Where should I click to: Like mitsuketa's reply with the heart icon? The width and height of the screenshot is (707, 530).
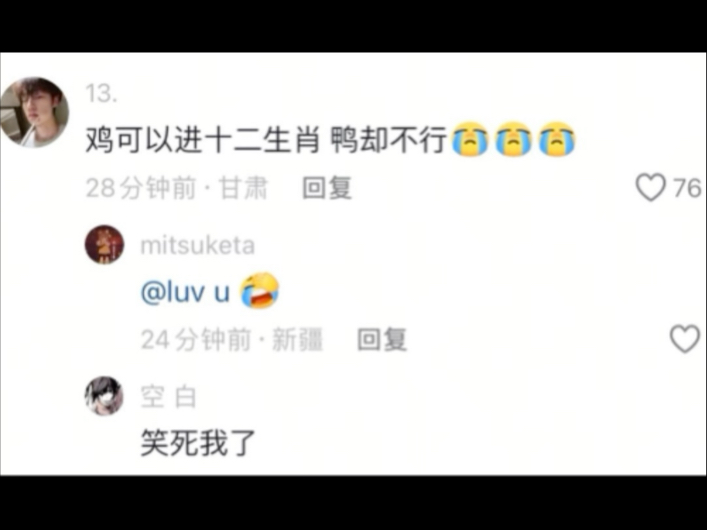pyautogui.click(x=685, y=339)
